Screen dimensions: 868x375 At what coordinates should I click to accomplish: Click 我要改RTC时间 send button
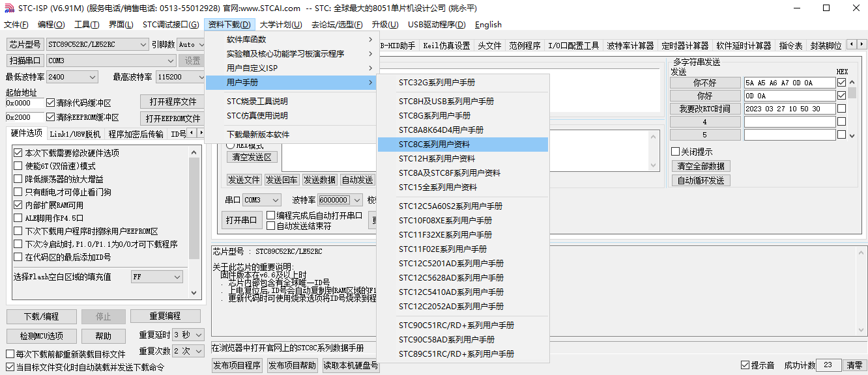[x=705, y=109]
